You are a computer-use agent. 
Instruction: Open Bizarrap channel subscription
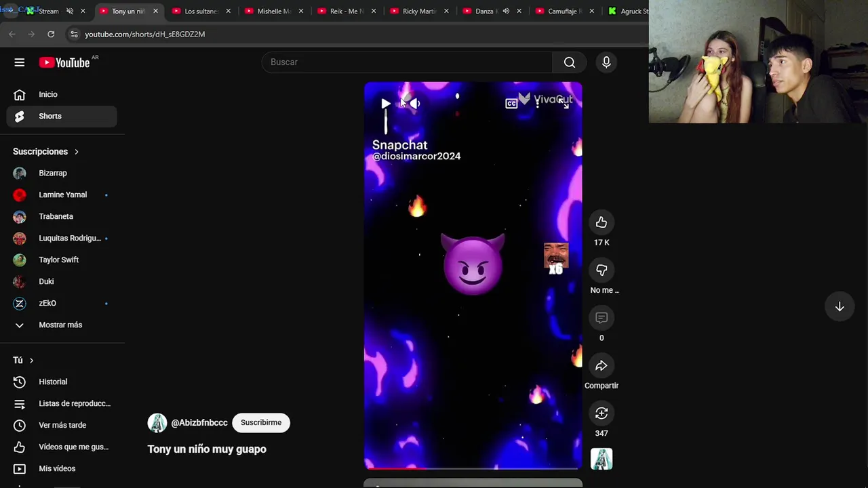pos(62,173)
